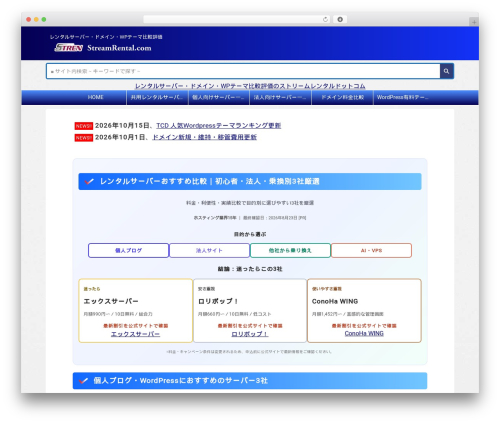Viewport: 500px width, 423px height.
Task: Click the red NEWS badge for 10月1日
Action: pyautogui.click(x=83, y=138)
